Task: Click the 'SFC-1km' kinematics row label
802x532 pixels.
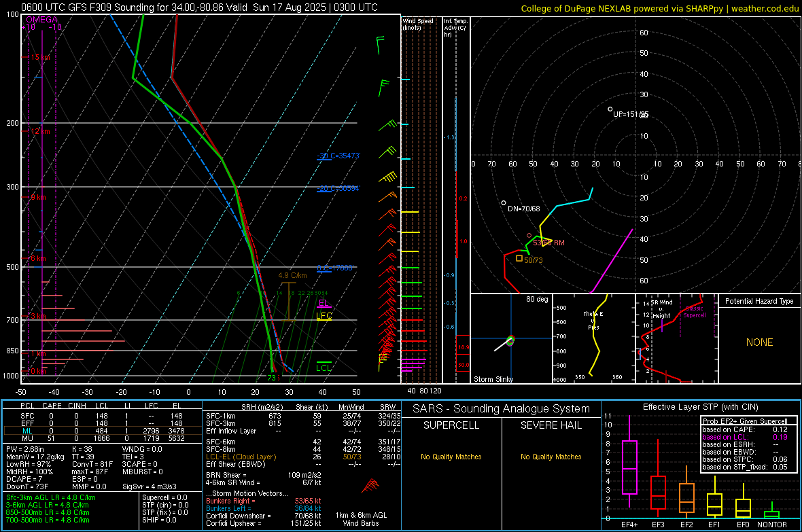Action: [x=221, y=416]
